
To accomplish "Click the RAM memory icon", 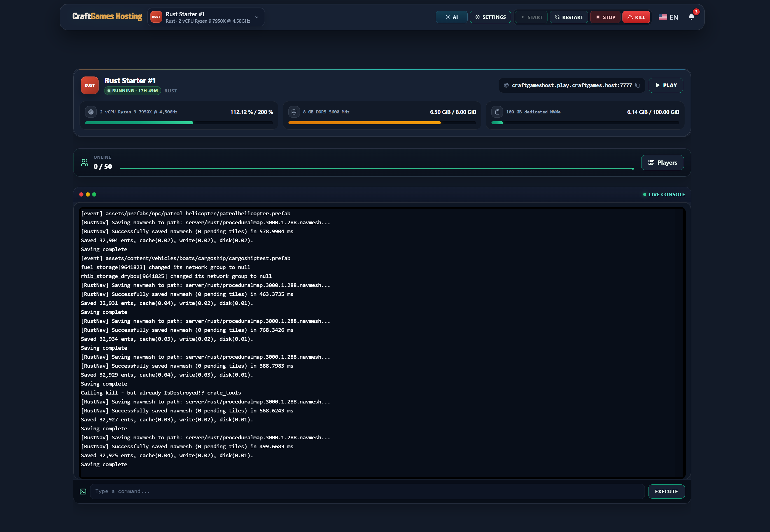I will point(294,112).
